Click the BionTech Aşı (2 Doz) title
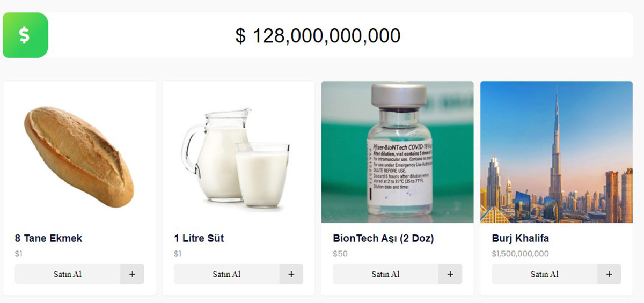 [x=383, y=238]
